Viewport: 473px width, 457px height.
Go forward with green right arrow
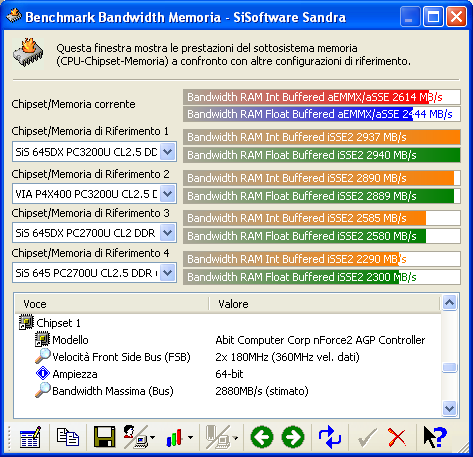point(293,437)
